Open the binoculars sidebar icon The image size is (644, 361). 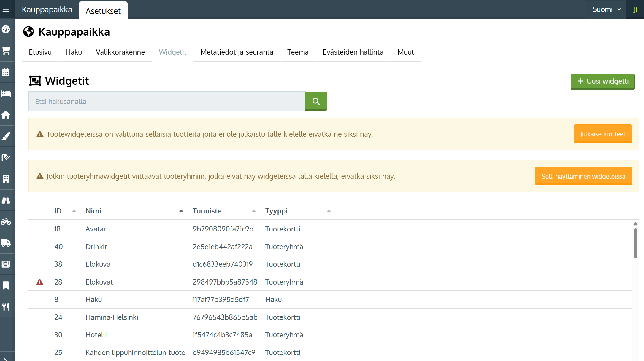6,200
